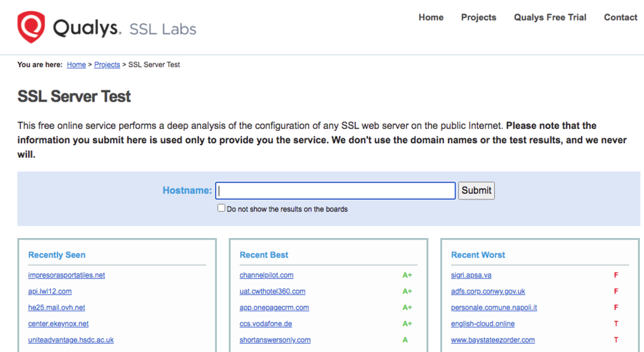The image size is (644, 352).
Task: Open adfs.corp.conwy.gov.uk in Recent Worst
Action: click(488, 291)
